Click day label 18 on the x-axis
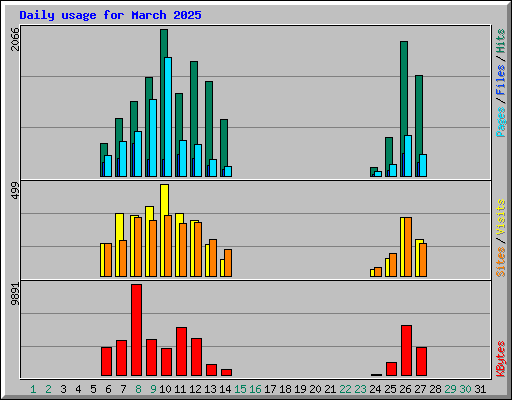This screenshot has width=512, height=400. point(285,389)
